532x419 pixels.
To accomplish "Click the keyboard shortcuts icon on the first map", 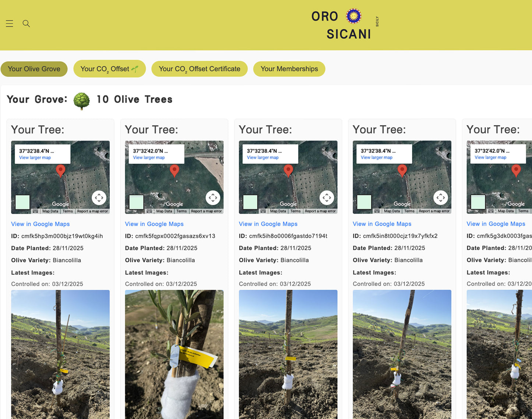I will [35, 211].
